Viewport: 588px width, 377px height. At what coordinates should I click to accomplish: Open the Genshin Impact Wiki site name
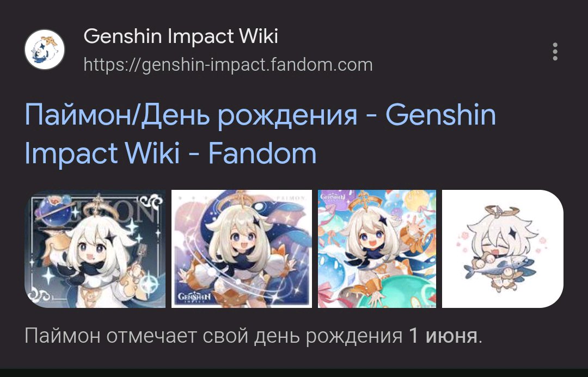181,36
